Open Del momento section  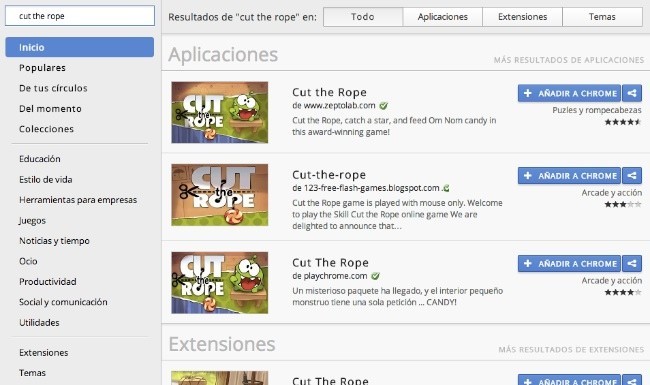(x=50, y=109)
